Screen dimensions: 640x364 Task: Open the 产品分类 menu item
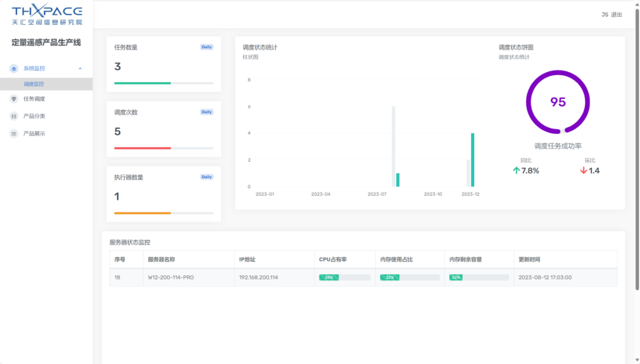point(34,116)
